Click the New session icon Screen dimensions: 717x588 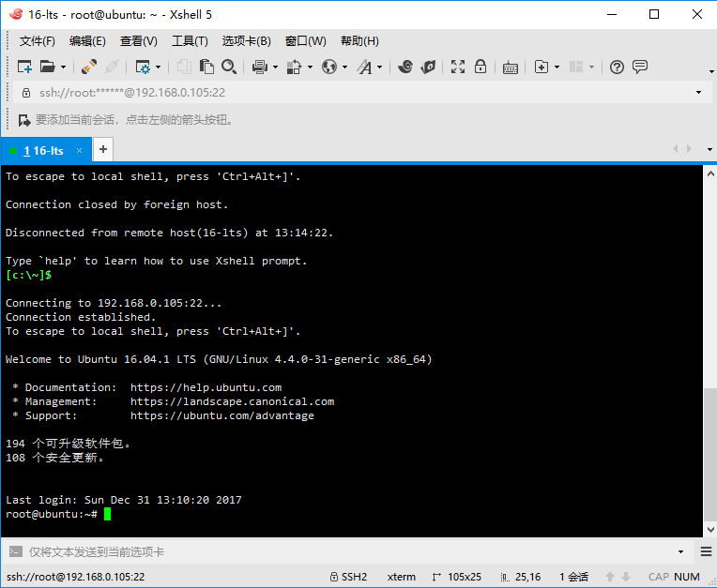pos(24,67)
